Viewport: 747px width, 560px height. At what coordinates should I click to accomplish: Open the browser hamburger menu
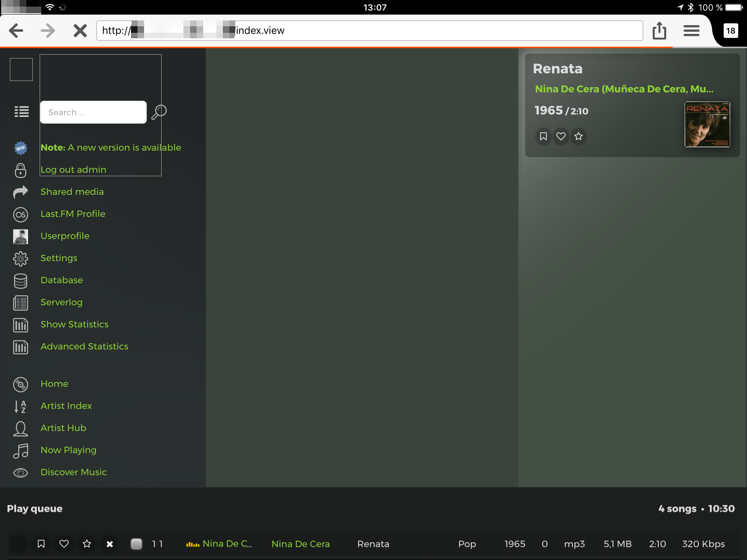click(691, 31)
